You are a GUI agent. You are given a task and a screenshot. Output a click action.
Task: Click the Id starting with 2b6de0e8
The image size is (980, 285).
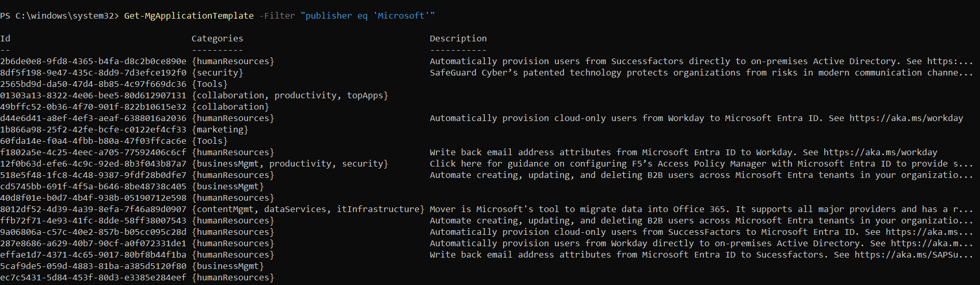(x=93, y=61)
